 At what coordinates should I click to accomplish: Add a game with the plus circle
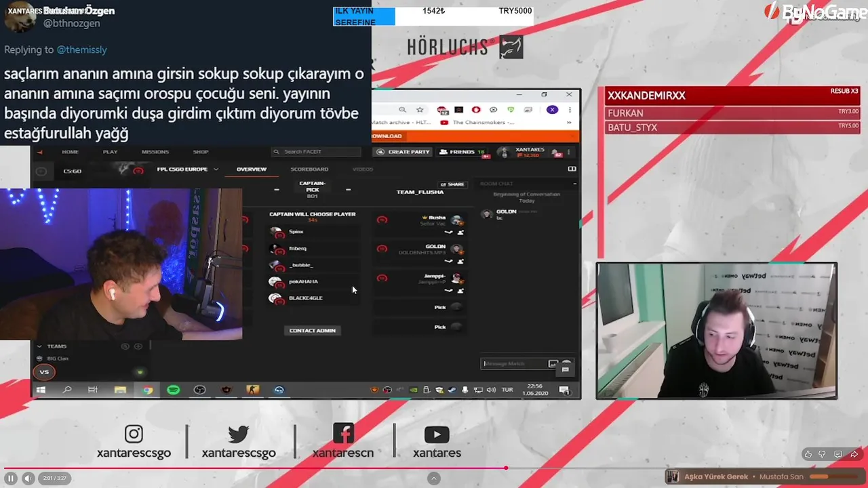[41, 171]
